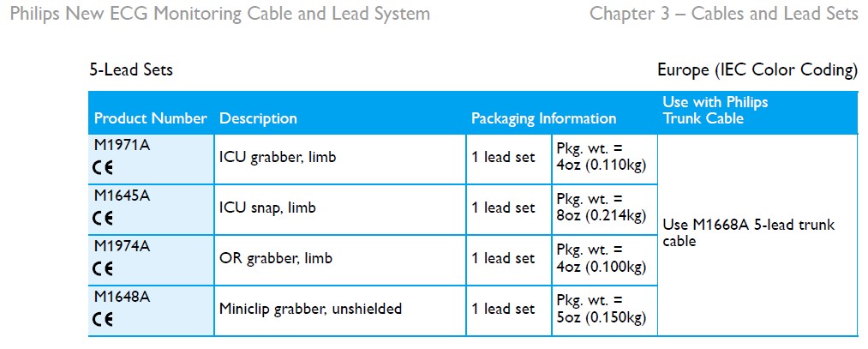868x349 pixels.
Task: Click the Product Number column header
Action: click(x=150, y=118)
